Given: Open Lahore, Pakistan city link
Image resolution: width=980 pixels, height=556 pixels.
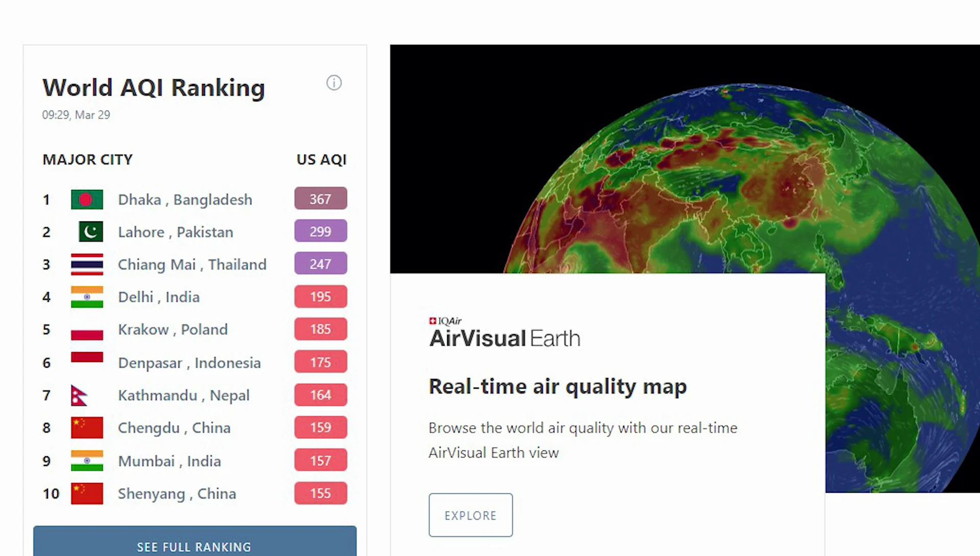Looking at the screenshot, I should pyautogui.click(x=176, y=232).
